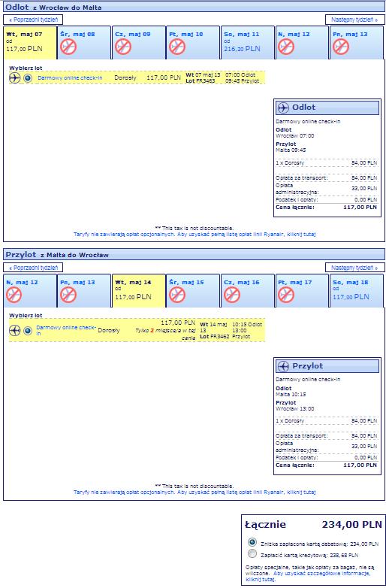Click no-flight icon on Śr, maj 08
This screenshot has width=386, height=588.
tap(68, 47)
